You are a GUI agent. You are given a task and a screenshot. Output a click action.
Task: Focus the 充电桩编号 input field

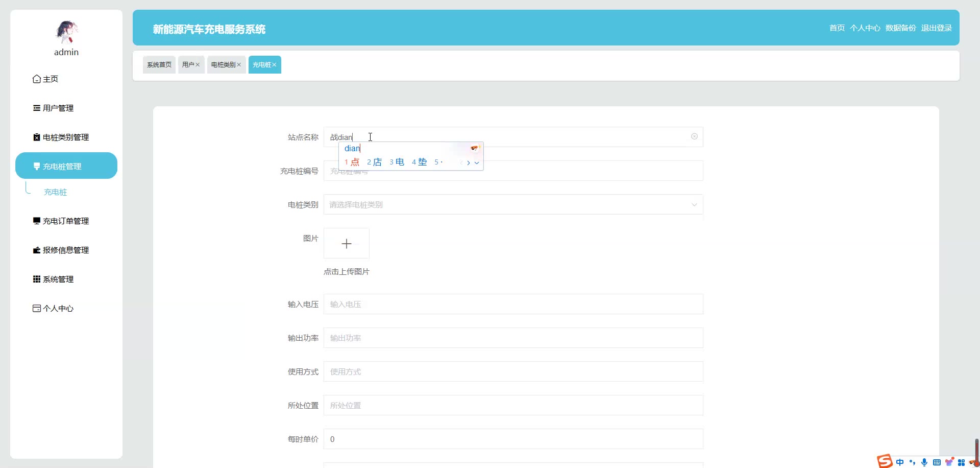point(513,171)
